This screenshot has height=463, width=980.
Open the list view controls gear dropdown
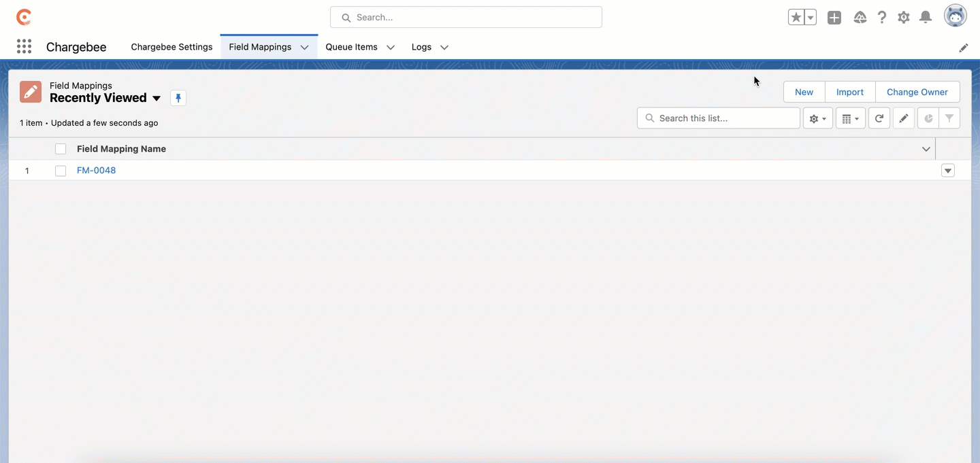818,118
